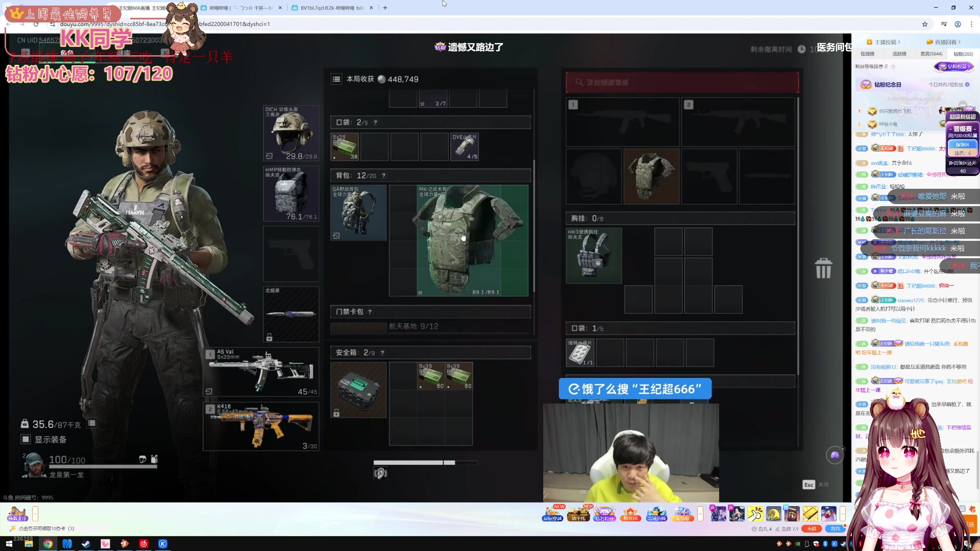The width and height of the screenshot is (980, 551).
Task: Click the 钻粉权益 benefits button
Action: (x=954, y=66)
